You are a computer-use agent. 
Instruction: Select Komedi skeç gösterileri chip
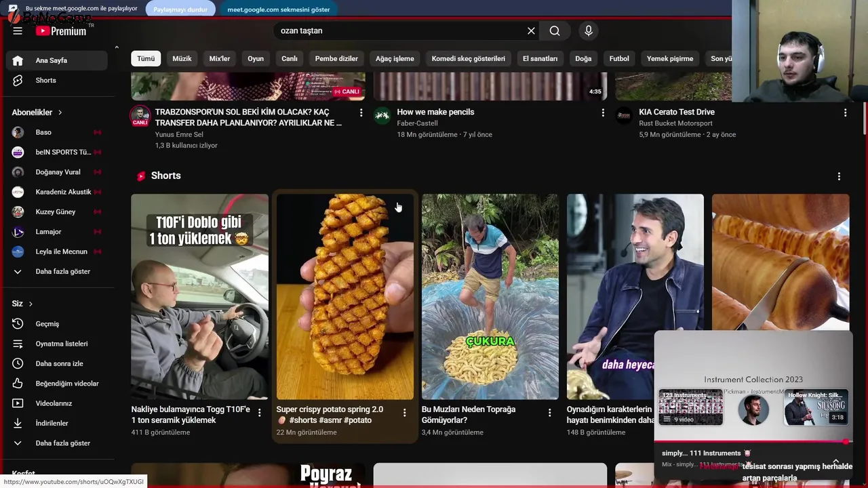(x=469, y=59)
